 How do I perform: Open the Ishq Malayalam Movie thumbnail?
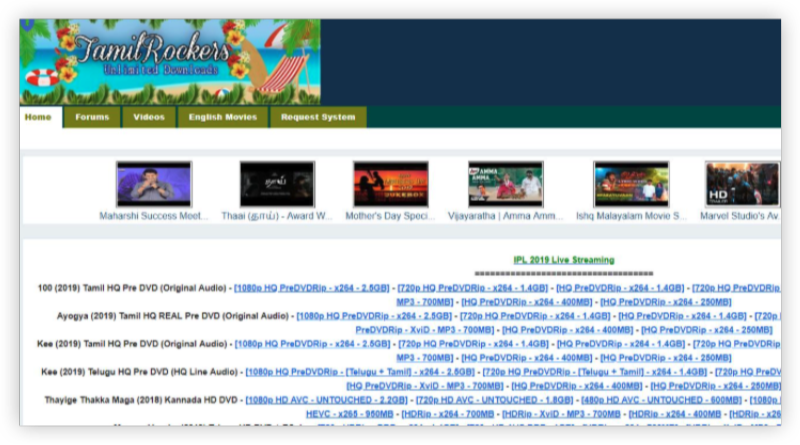coord(631,184)
